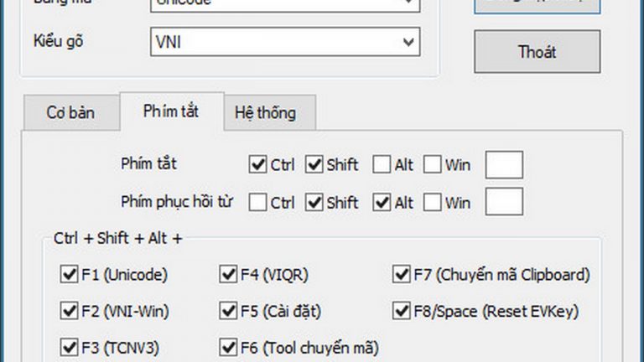This screenshot has height=362, width=644.
Task: Enable Win in Phím tắt row
Action: 433,164
